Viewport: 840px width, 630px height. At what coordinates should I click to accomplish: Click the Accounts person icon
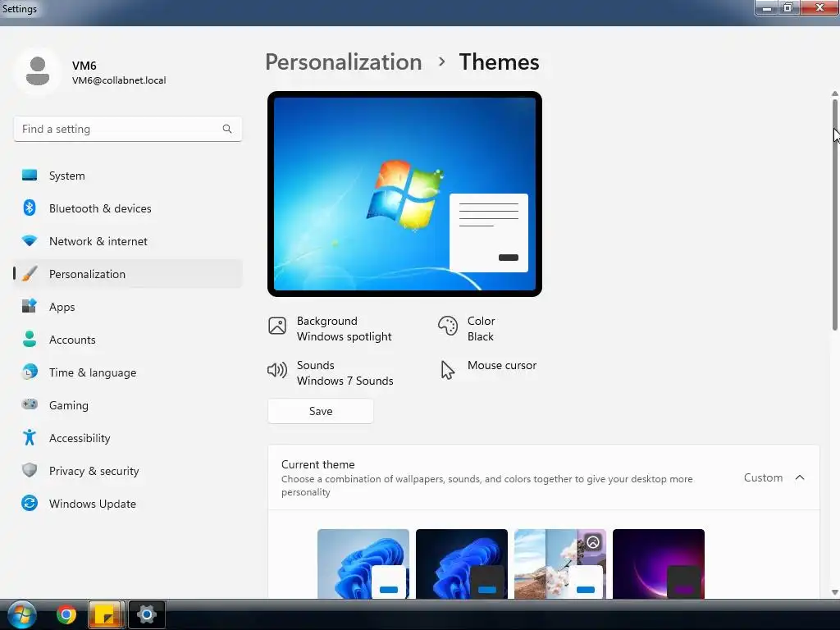[x=30, y=339]
